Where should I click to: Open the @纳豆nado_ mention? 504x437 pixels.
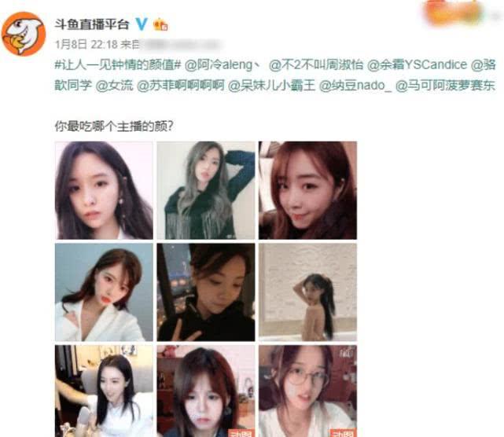(355, 86)
